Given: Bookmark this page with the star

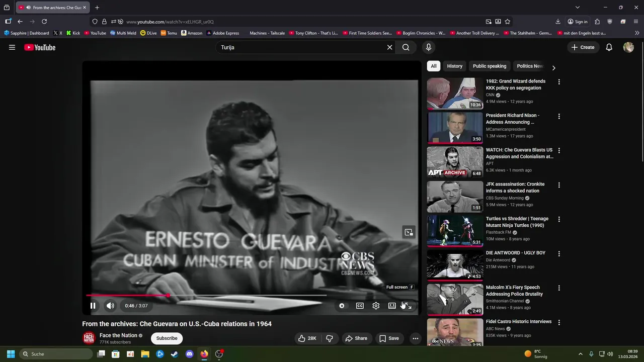Looking at the screenshot, I should click(508, 22).
